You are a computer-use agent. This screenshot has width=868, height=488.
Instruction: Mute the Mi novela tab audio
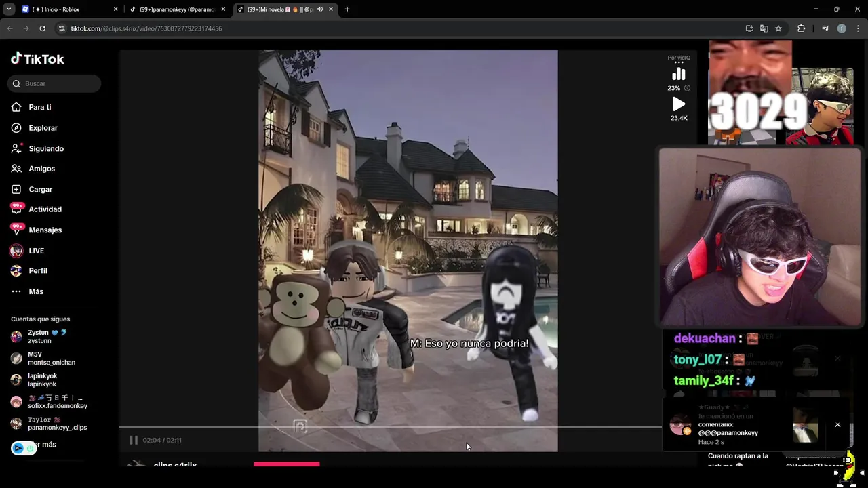319,9
